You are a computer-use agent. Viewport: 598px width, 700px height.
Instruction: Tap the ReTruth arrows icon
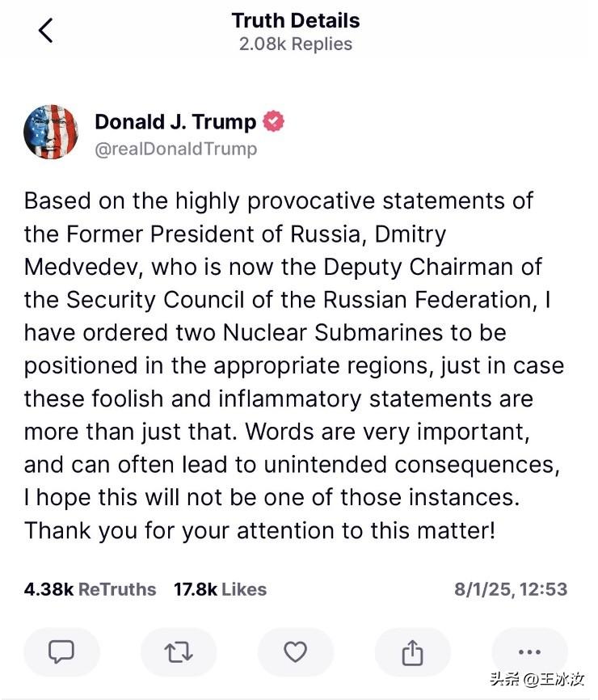pos(179,652)
